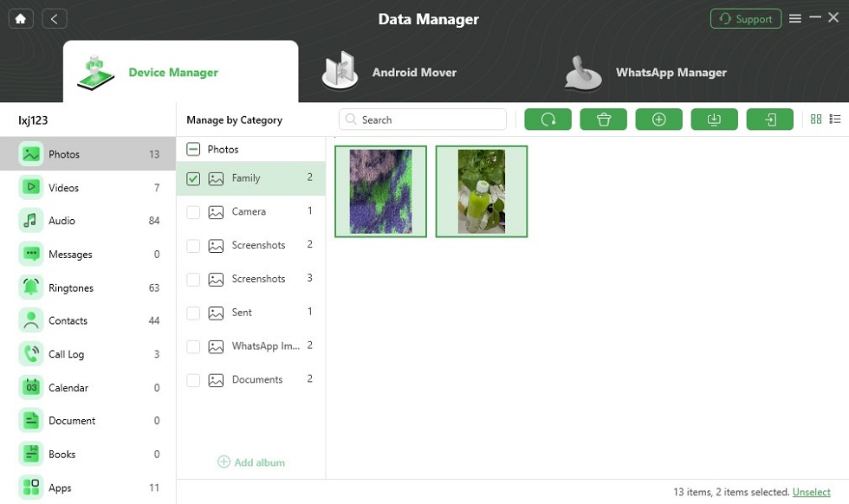Switch to WhatsApp Manager tab
Image resolution: width=849 pixels, height=504 pixels.
(x=645, y=72)
